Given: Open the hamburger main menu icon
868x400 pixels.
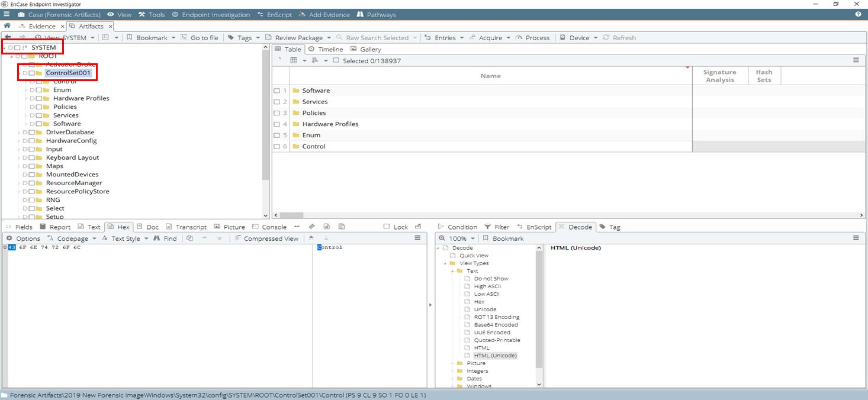Looking at the screenshot, I should tap(7, 14).
